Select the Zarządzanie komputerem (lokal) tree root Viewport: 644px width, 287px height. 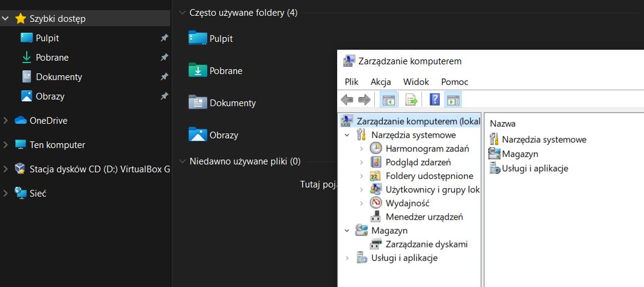tap(411, 121)
